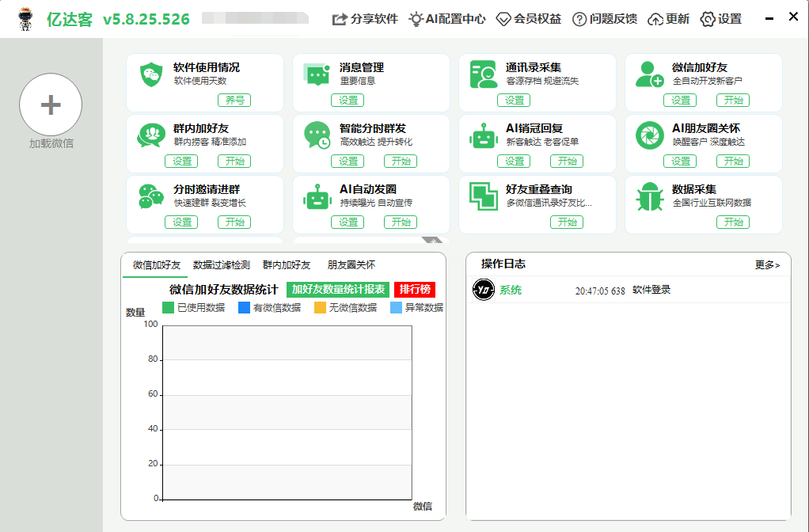The image size is (809, 532).
Task: Click the AI朋友圈关怀 camera shutter icon
Action: coord(650,135)
